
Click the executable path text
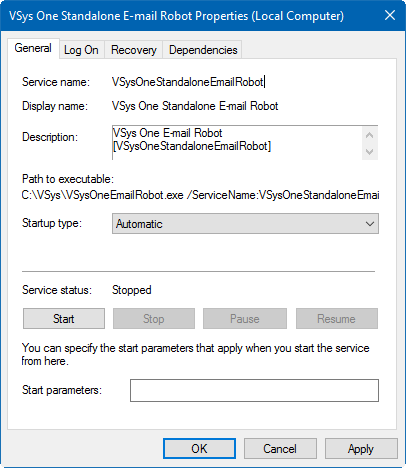point(200,195)
